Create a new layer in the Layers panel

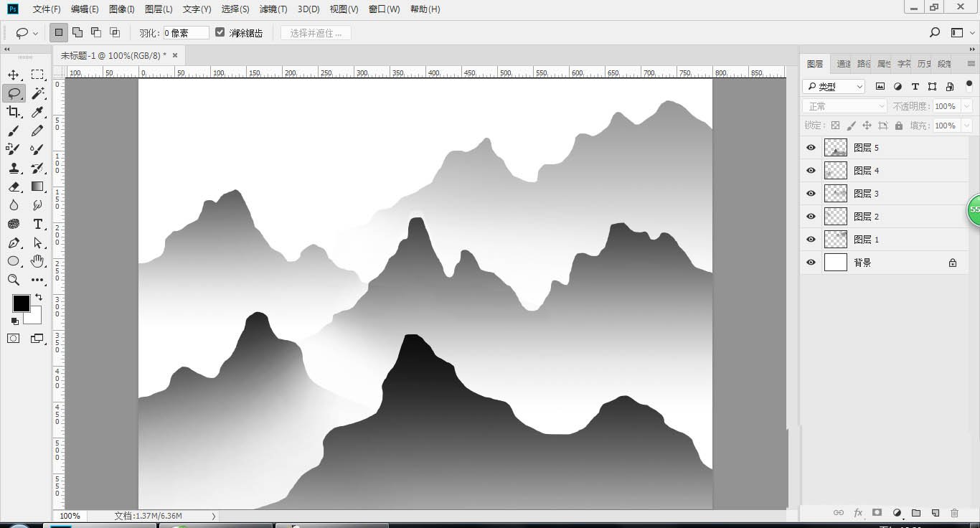tap(934, 512)
